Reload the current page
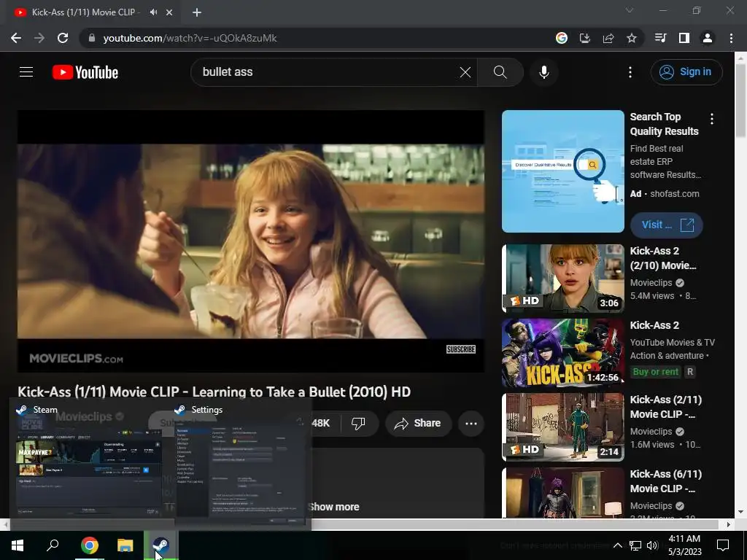Screen dimensions: 747x560 pos(63,38)
